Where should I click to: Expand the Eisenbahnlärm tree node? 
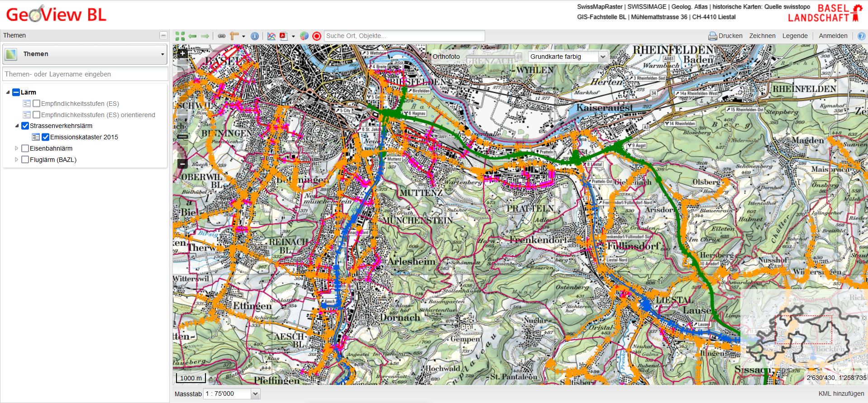pos(17,148)
